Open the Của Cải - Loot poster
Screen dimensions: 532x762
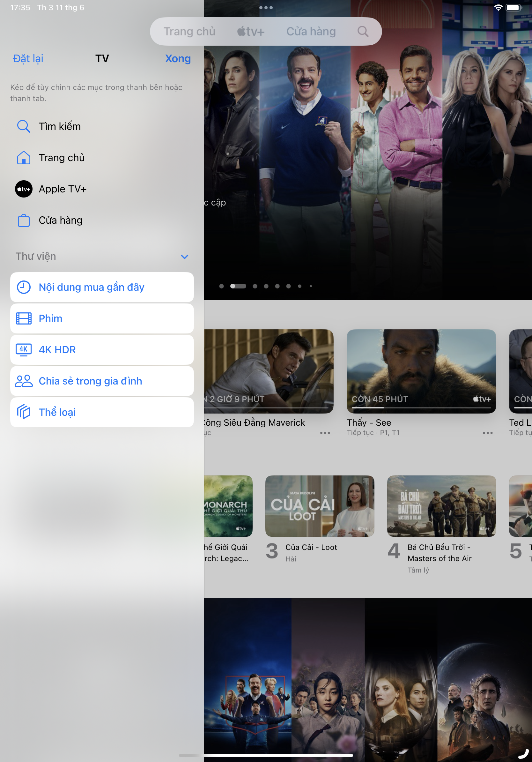(x=320, y=506)
